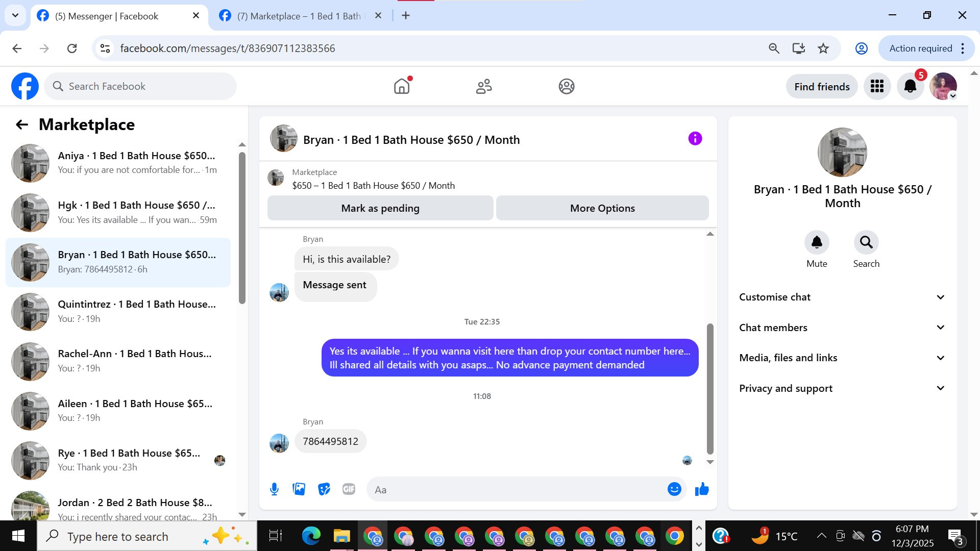Click the Windows taskbar search box

tap(147, 536)
